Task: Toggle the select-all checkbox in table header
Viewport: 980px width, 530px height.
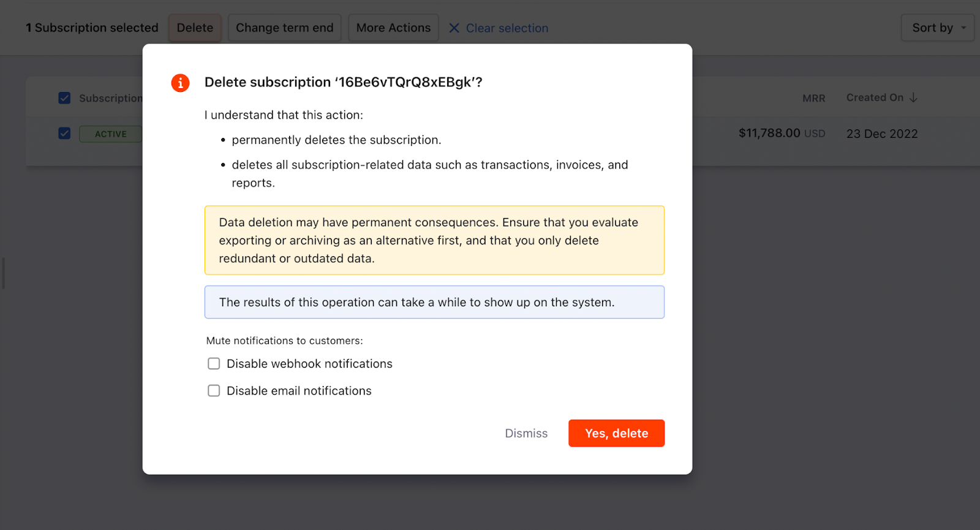Action: click(x=64, y=98)
